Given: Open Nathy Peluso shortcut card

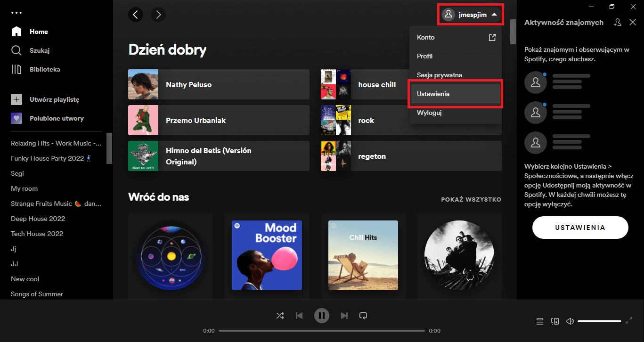Looking at the screenshot, I should click(x=219, y=84).
